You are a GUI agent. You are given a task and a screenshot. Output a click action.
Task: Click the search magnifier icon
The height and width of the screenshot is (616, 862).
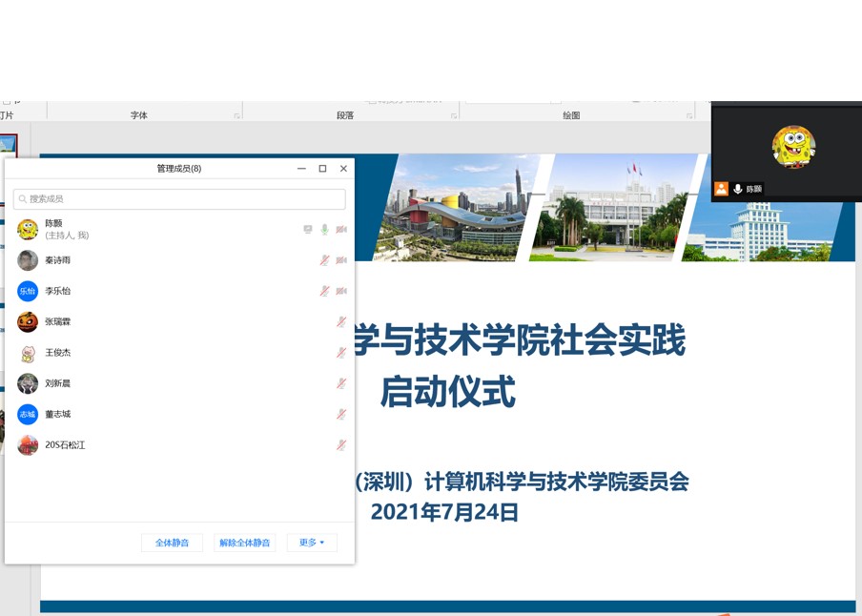[x=21, y=198]
